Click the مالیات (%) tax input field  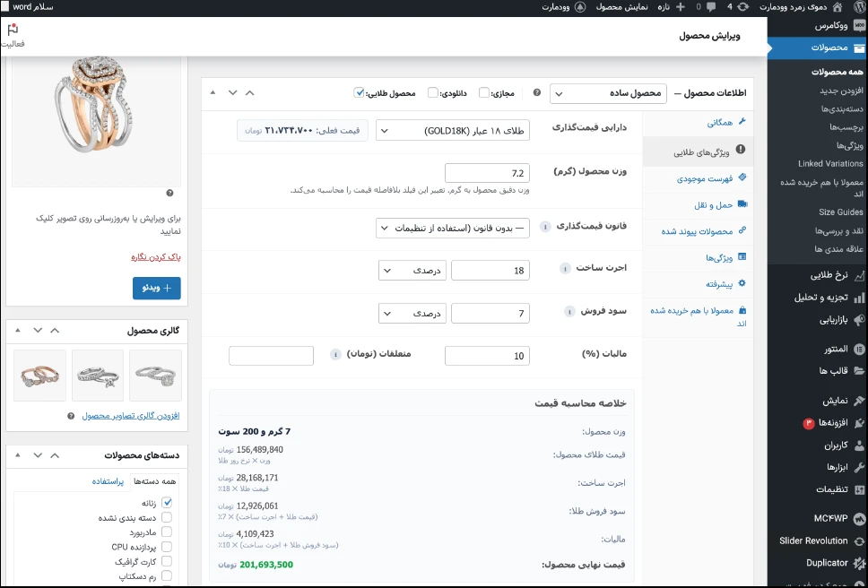tap(487, 356)
